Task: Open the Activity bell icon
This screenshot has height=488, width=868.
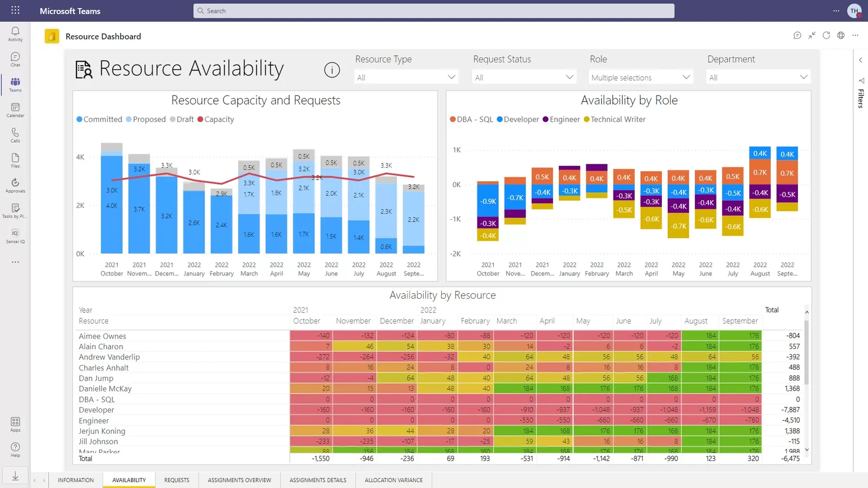Action: point(15,34)
